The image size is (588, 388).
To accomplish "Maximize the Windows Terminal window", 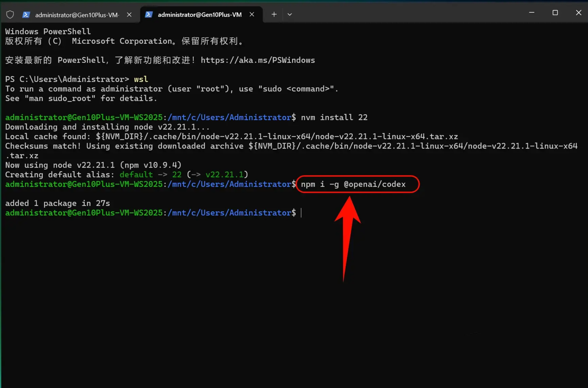I will pyautogui.click(x=555, y=13).
